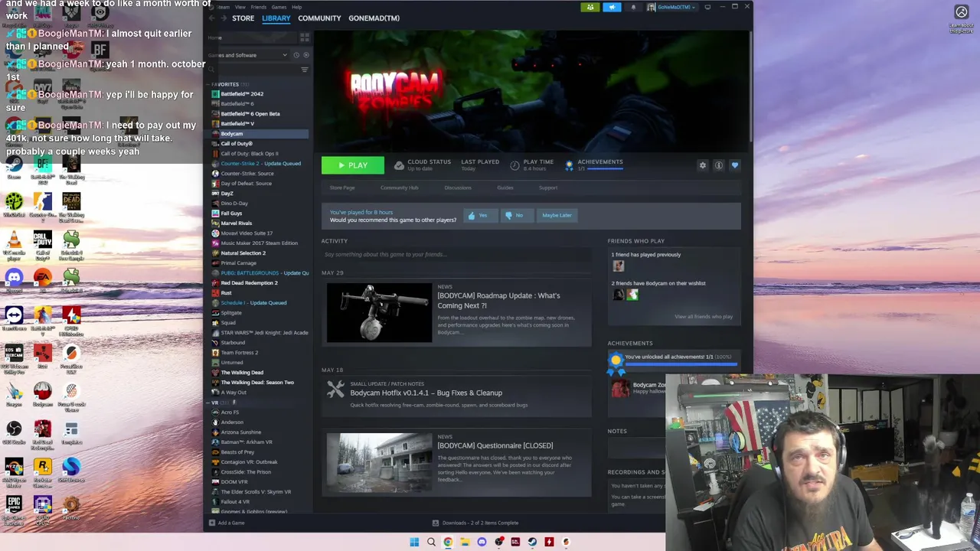Open Windows Start menu on taskbar
Screen dimensions: 980x551
click(414, 542)
